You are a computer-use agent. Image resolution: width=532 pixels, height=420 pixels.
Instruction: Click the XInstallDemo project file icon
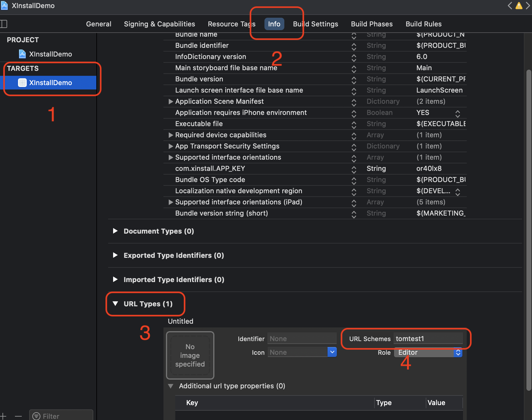22,54
